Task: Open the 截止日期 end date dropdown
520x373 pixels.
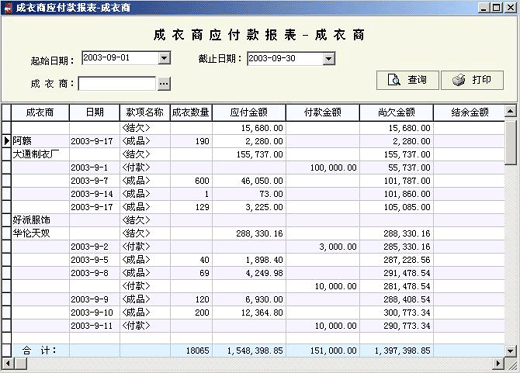Action: point(329,59)
